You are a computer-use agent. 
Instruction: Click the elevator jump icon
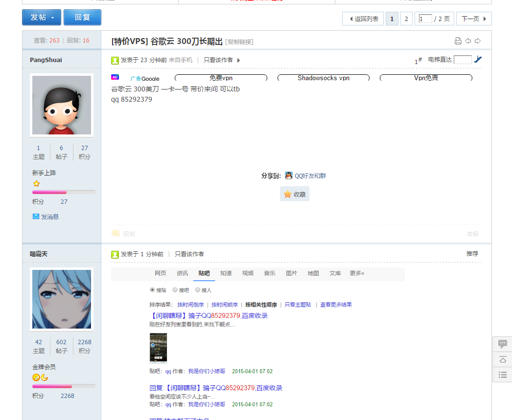tap(478, 59)
